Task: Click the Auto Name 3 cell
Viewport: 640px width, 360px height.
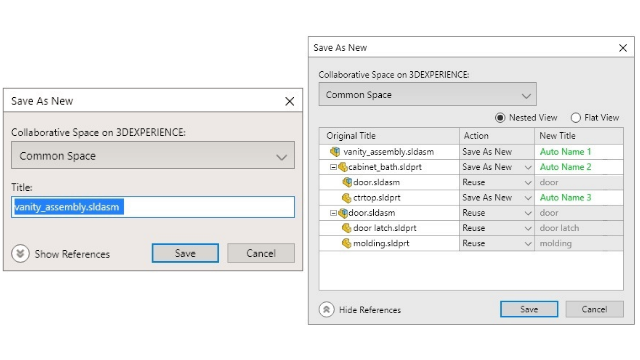Action: (x=579, y=198)
